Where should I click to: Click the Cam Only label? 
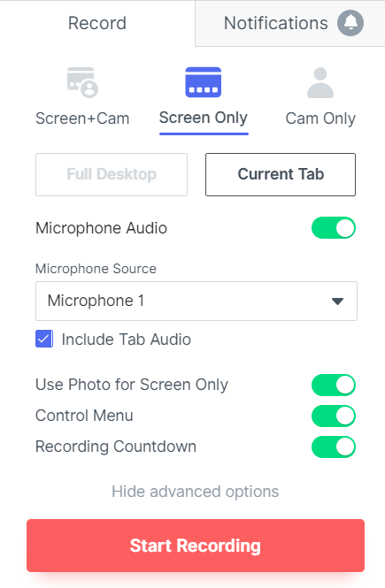coord(320,118)
